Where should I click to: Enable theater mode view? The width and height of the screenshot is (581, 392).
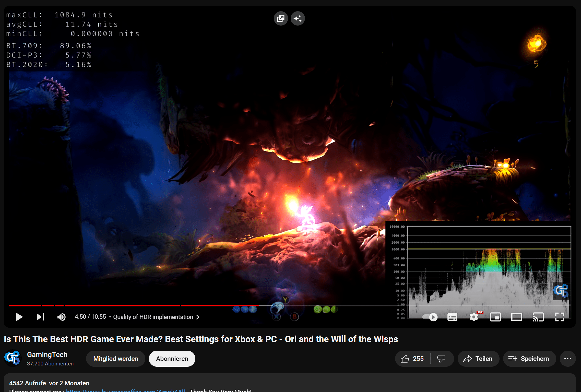(517, 317)
